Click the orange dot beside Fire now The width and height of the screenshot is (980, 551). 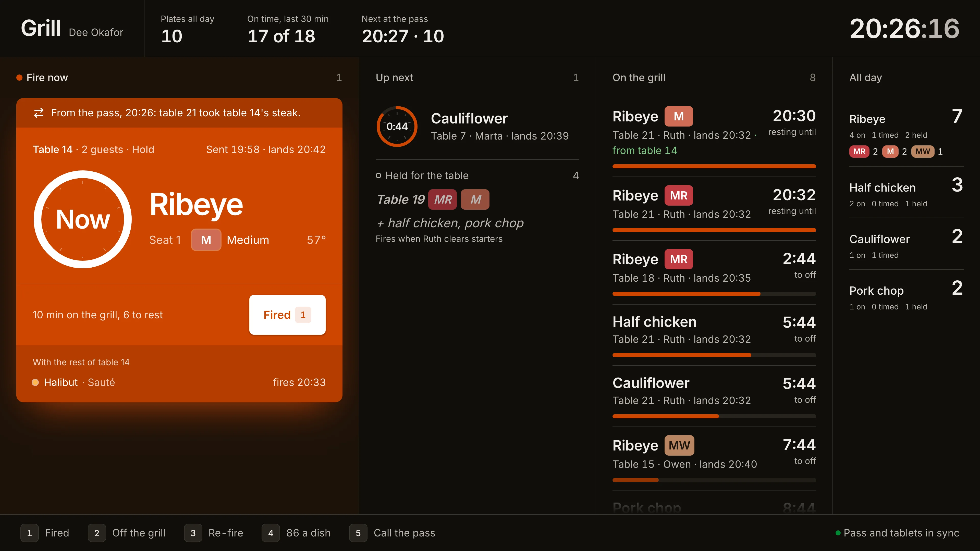coord(19,78)
